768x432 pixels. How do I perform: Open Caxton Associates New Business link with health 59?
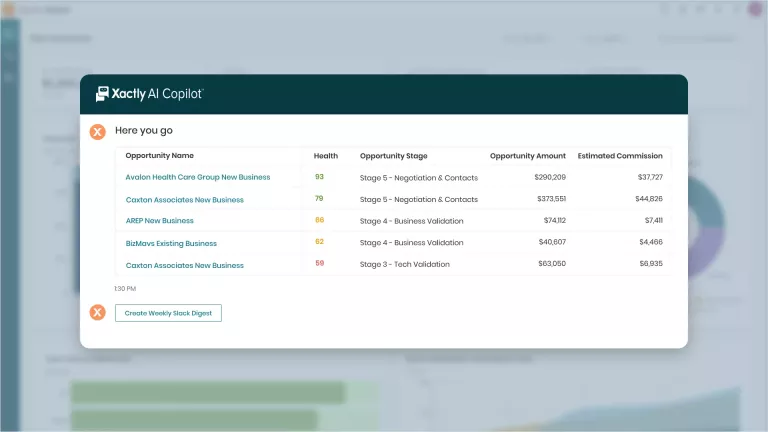184,265
